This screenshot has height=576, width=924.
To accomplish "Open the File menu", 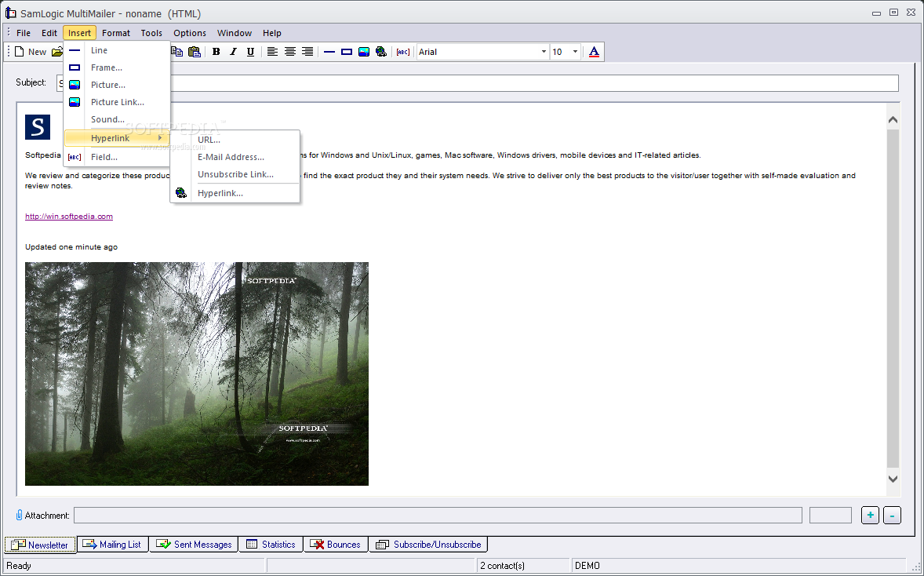I will pos(24,33).
